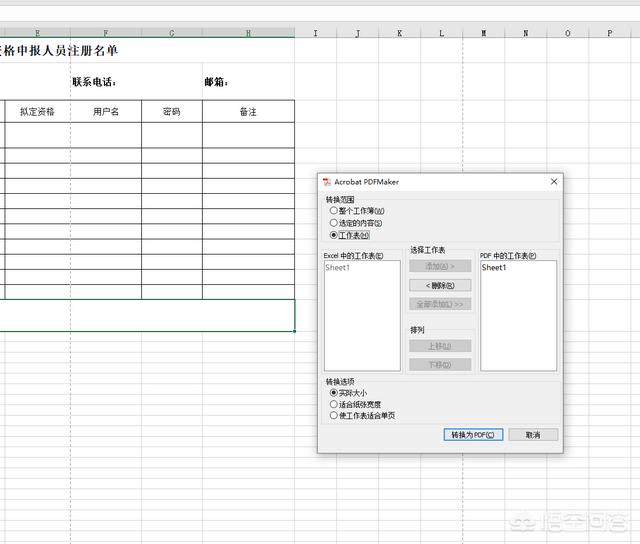Select column K header
Image resolution: width=640 pixels, height=544 pixels.
click(400, 33)
